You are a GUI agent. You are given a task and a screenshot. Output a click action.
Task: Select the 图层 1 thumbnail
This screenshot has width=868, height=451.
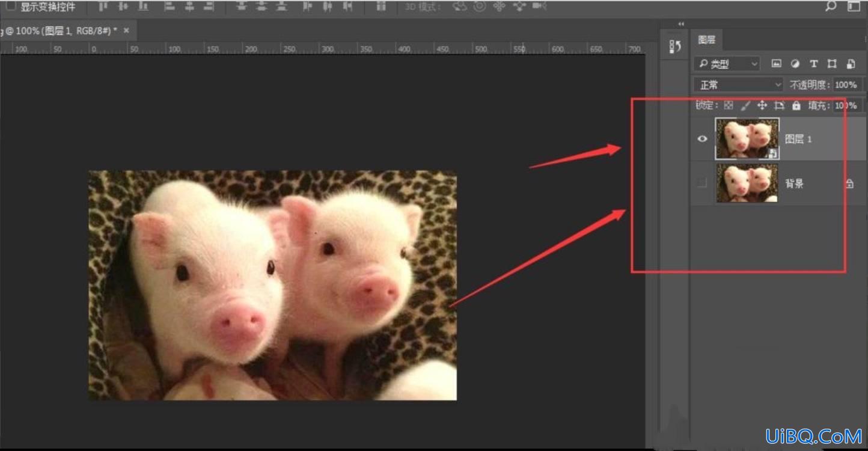click(747, 139)
